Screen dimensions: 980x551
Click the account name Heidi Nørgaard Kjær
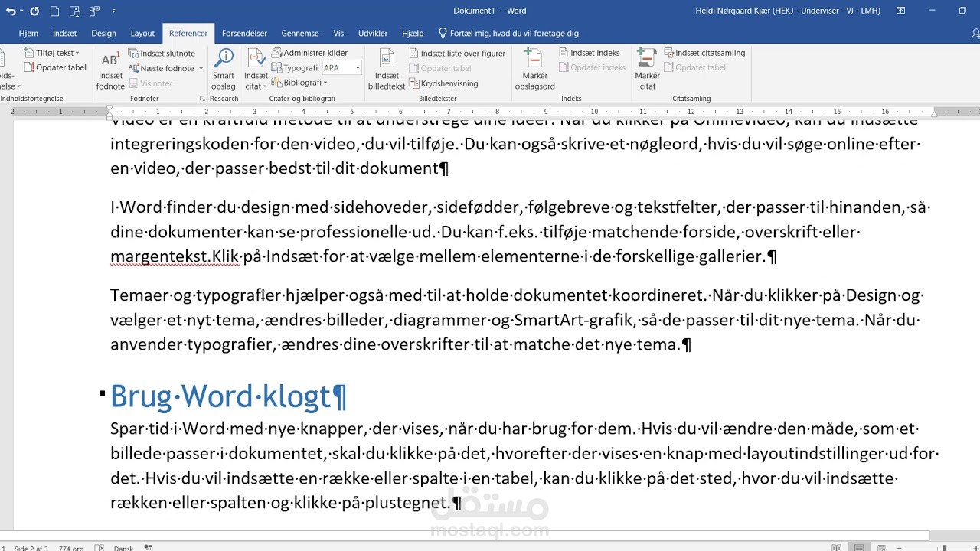click(x=787, y=11)
